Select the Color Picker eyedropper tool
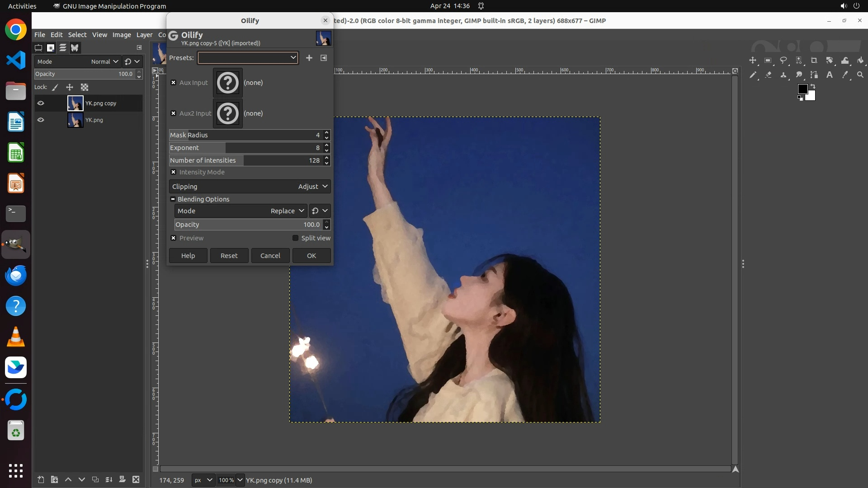This screenshot has height=488, width=868. click(x=845, y=75)
